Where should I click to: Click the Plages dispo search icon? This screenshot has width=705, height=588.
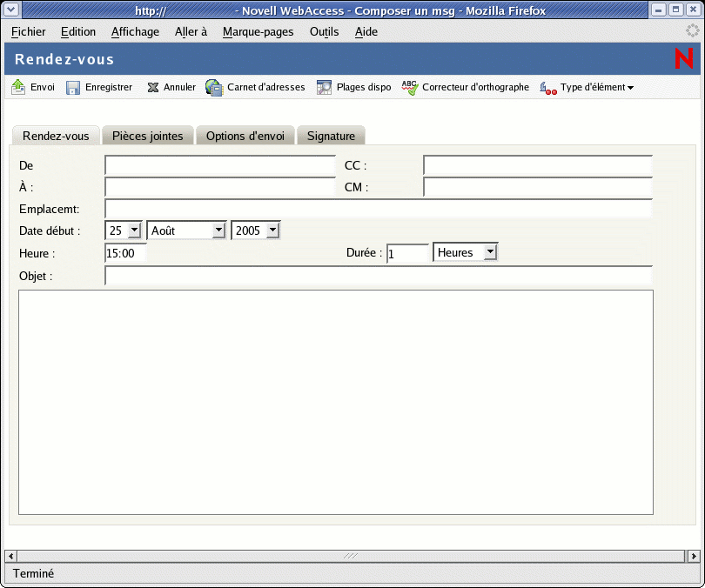(324, 87)
